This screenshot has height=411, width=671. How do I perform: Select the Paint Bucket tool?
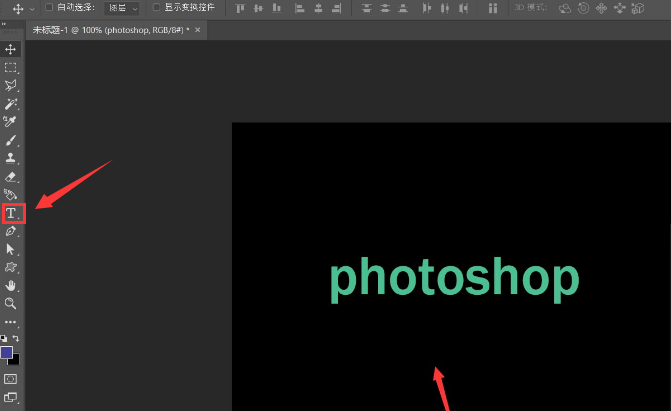(10, 195)
